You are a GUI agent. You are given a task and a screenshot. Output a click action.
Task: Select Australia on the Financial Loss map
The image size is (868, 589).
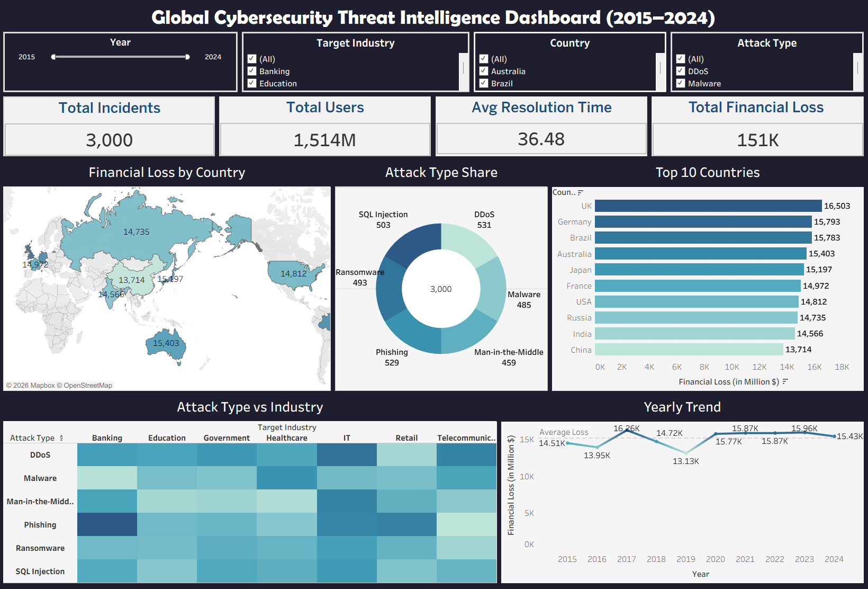(166, 343)
